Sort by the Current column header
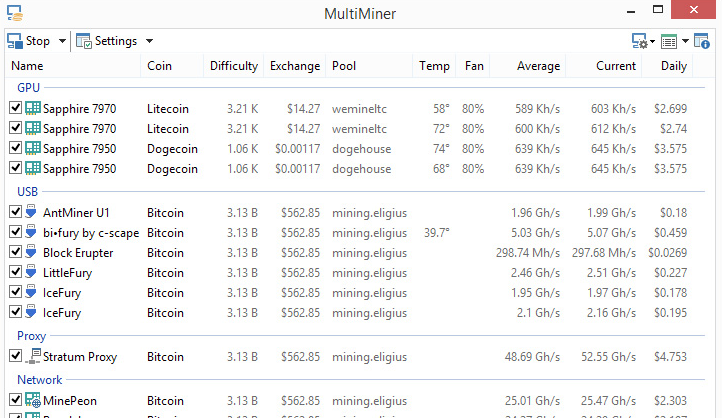The image size is (722, 418). tap(616, 66)
